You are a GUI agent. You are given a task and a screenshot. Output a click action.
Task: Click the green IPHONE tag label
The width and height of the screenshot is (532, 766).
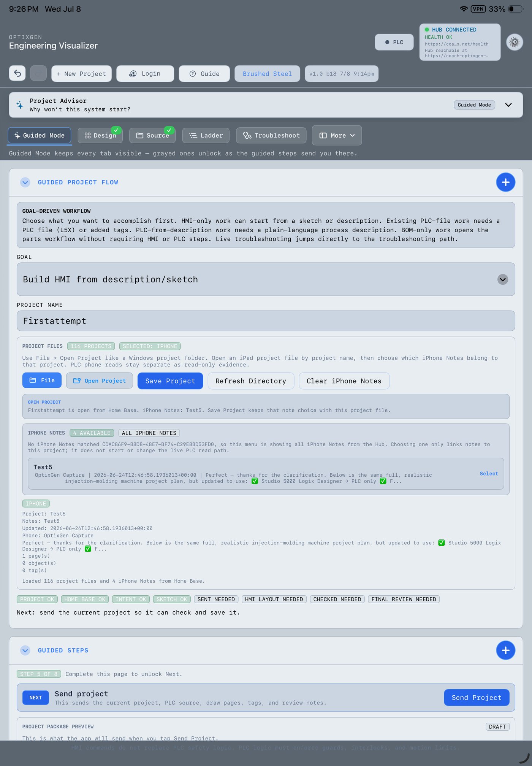[36, 504]
